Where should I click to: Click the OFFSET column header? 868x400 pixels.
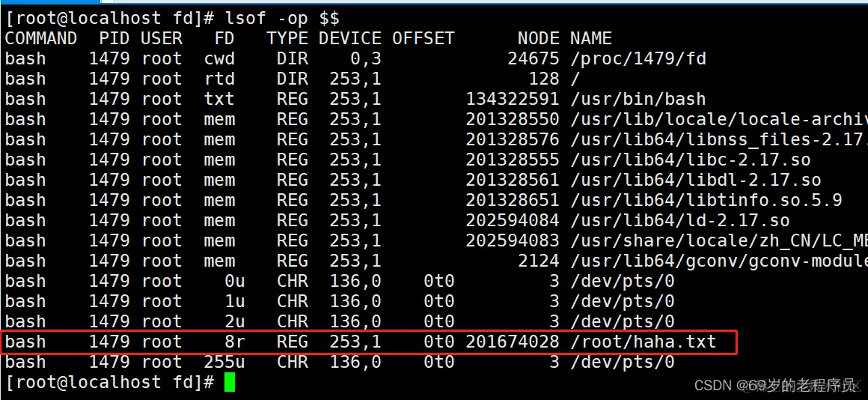423,38
